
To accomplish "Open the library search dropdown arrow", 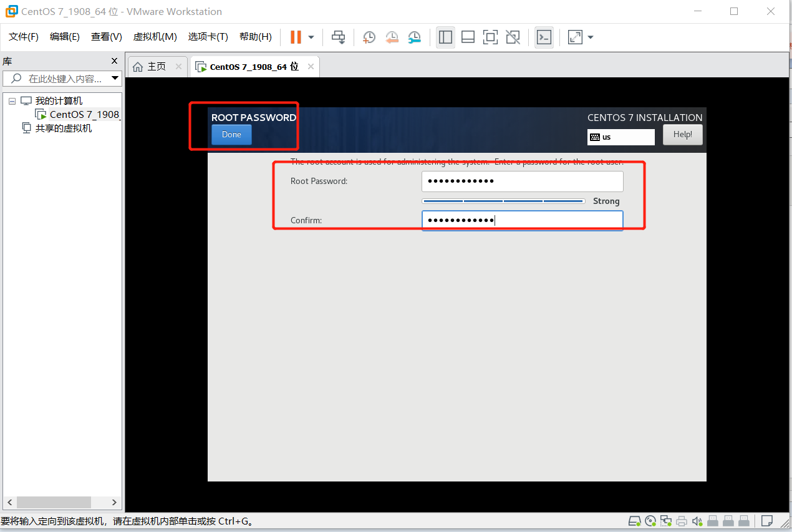I will tap(115, 79).
